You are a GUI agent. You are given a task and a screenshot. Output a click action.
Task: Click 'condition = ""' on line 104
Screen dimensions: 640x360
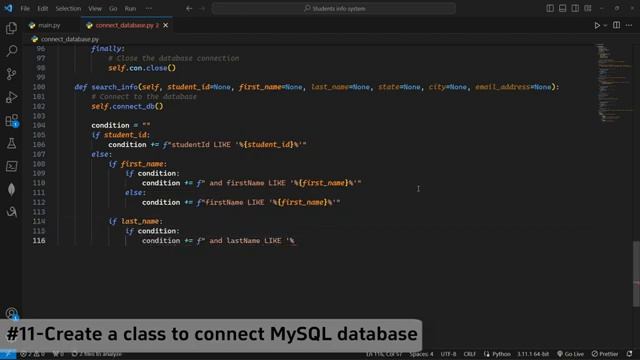[x=121, y=125]
